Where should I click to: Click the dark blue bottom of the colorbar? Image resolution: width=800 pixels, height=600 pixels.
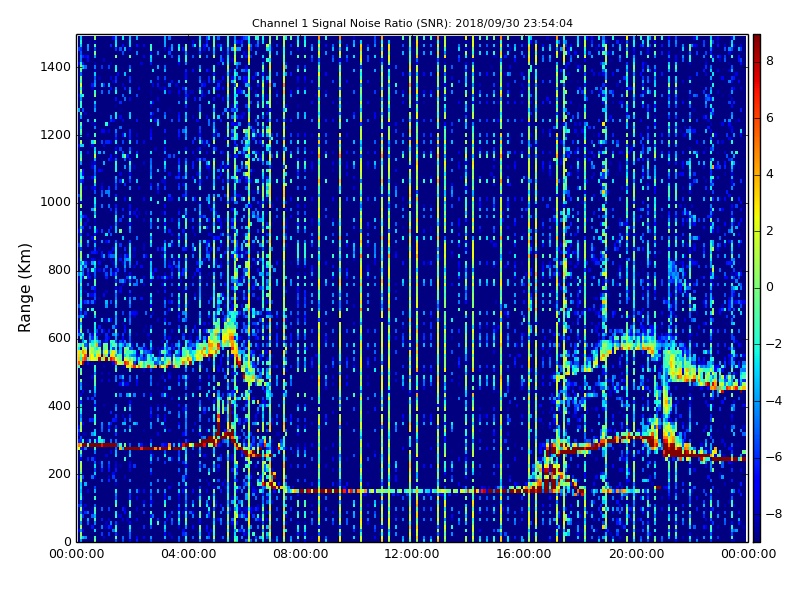click(x=757, y=536)
